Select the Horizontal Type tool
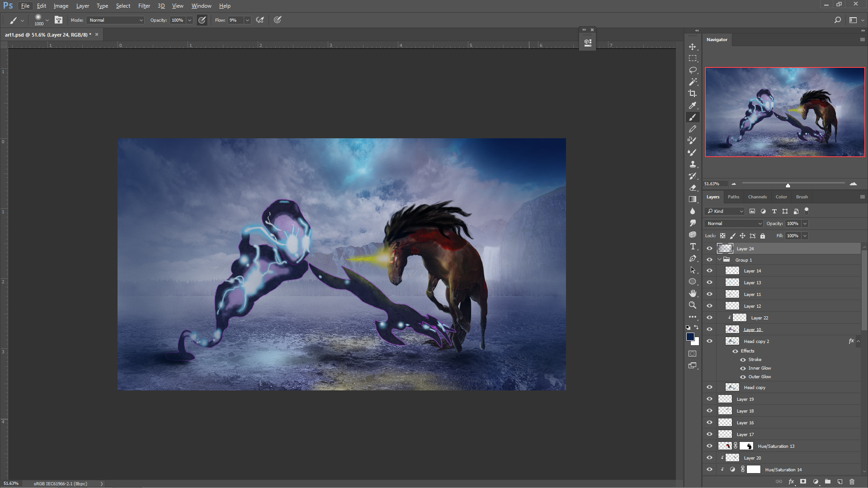This screenshot has width=868, height=488. click(693, 246)
